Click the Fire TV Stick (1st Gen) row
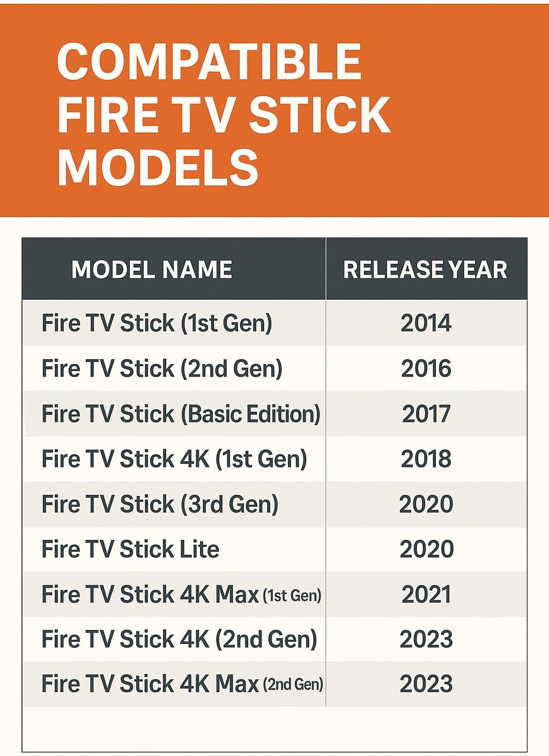549x756 pixels. click(x=157, y=323)
